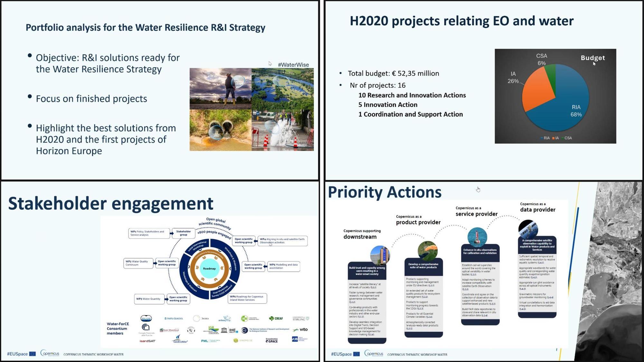Click EU flag in Priority Actions footer
Screen dimensions: 644x362
[x=356, y=354]
